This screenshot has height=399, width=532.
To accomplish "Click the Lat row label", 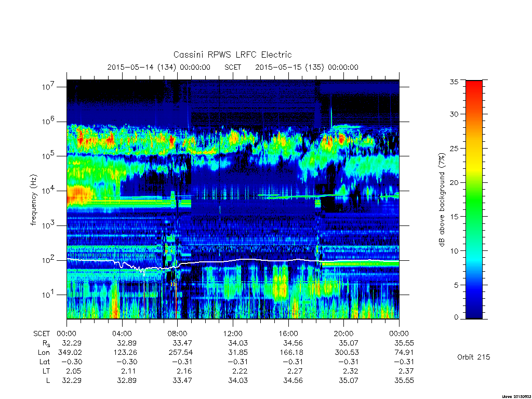I will (x=45, y=362).
